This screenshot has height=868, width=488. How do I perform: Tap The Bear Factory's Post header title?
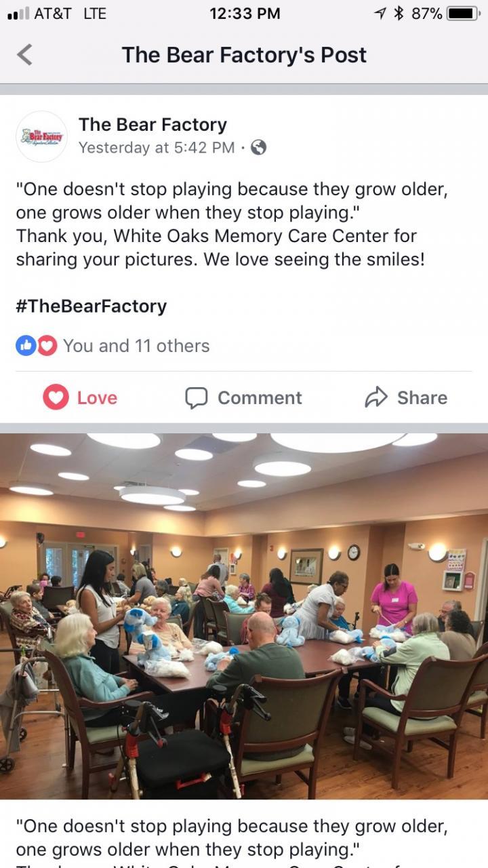pyautogui.click(x=244, y=55)
